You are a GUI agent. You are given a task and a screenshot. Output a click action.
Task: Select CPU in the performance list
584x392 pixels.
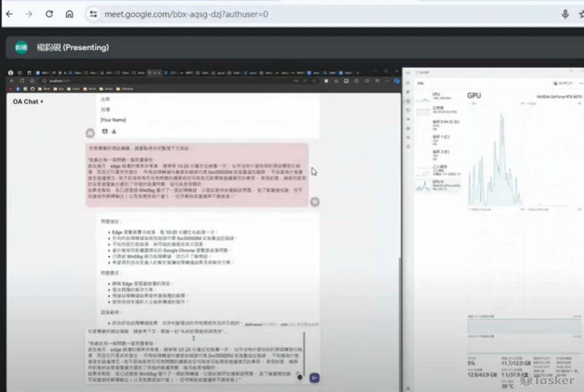click(435, 95)
